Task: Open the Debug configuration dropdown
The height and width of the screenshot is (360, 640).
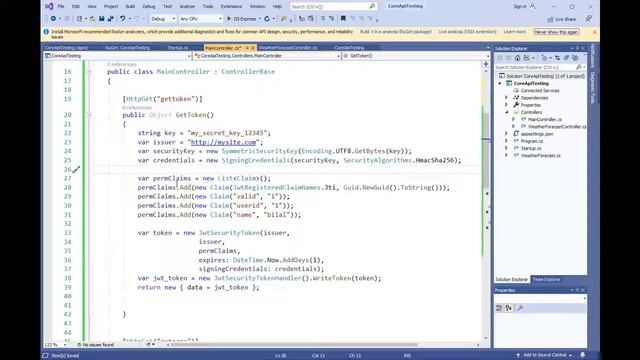Action: pyautogui.click(x=163, y=19)
